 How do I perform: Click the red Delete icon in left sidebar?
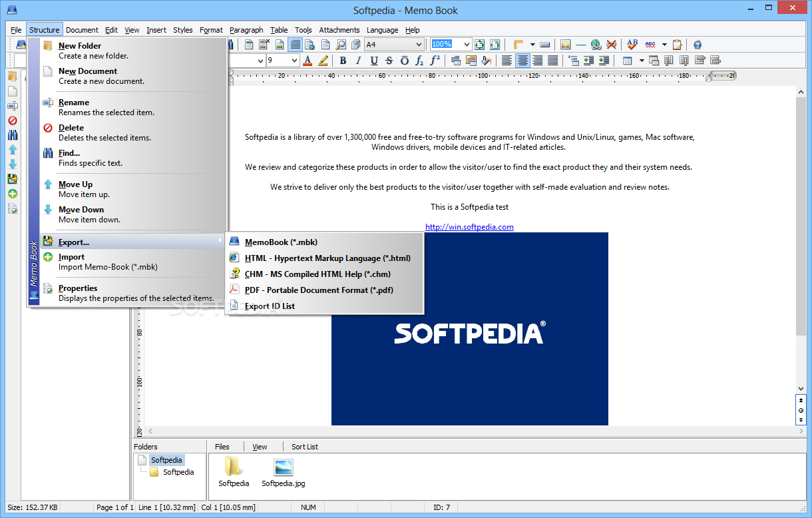point(12,121)
